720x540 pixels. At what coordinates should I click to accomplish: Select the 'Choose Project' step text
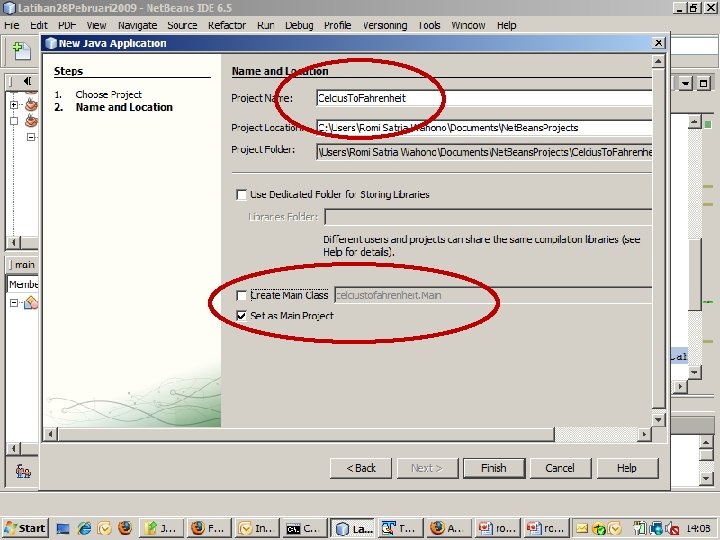[109, 95]
